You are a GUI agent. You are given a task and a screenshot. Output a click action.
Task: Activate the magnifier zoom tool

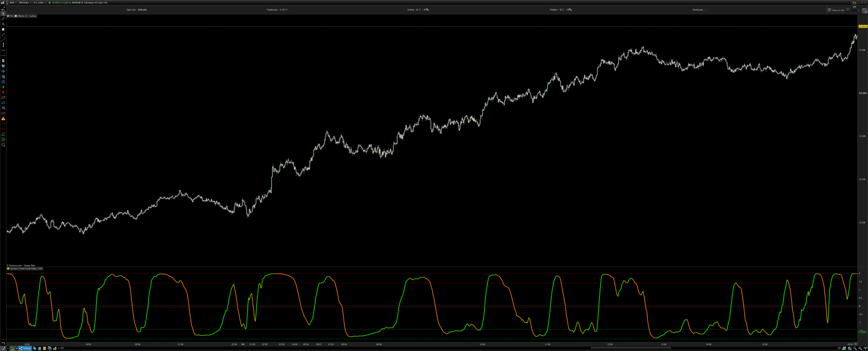tap(3, 24)
